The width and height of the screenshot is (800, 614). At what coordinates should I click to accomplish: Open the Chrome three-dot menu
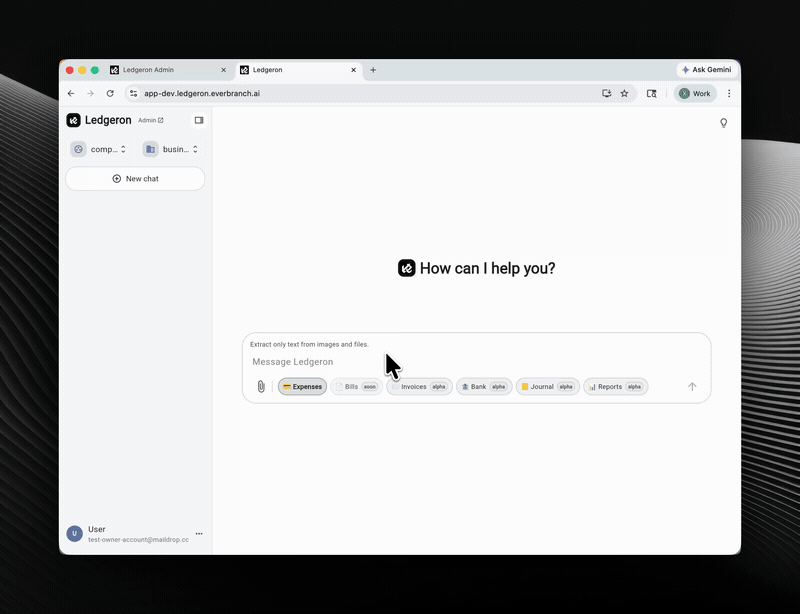coord(729,93)
